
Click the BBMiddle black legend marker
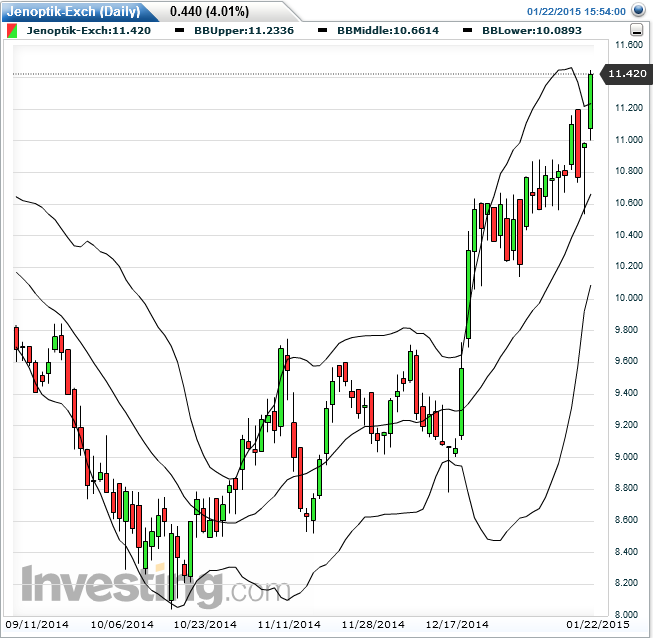click(x=322, y=30)
